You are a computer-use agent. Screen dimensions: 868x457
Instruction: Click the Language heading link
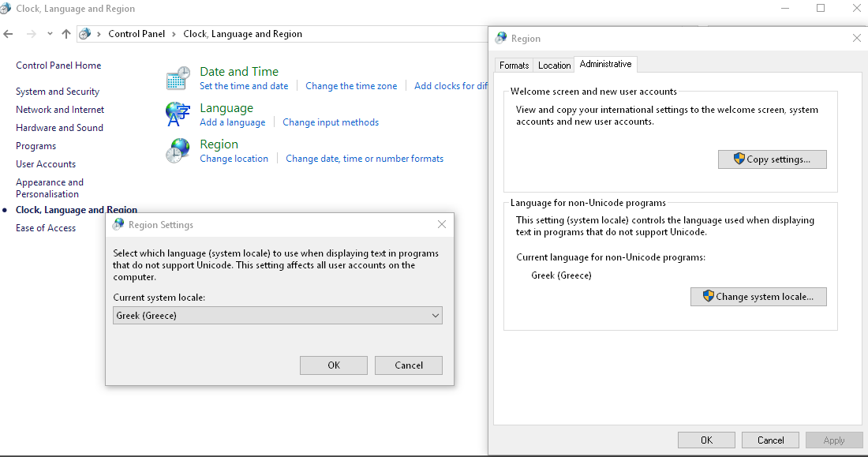(226, 108)
